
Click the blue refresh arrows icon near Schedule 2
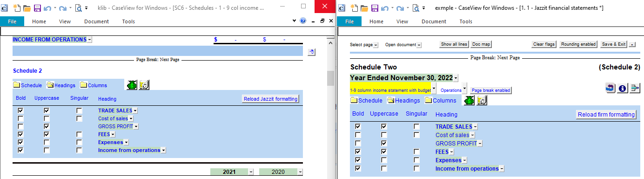[x=610, y=88]
